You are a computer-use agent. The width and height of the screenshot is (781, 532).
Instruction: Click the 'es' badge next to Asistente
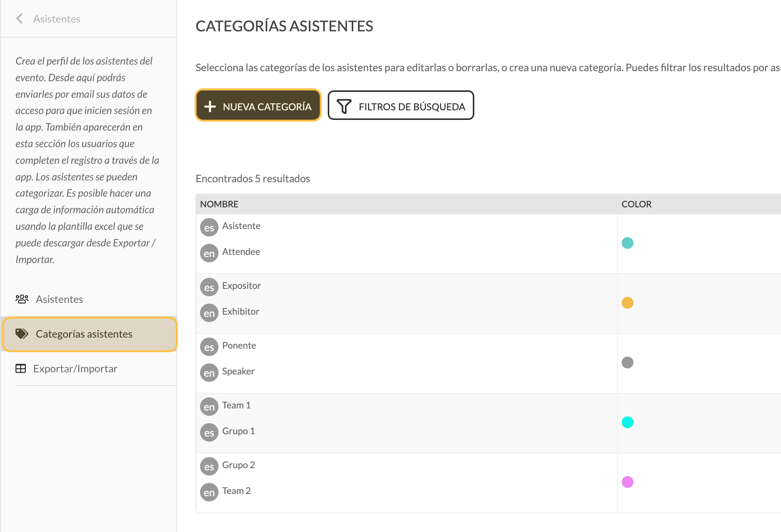tap(209, 228)
